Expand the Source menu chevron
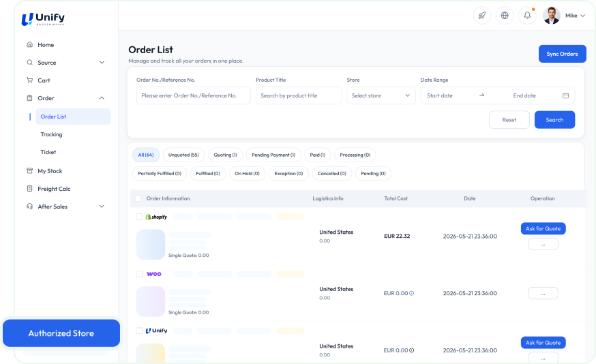596x364 pixels. [102, 62]
